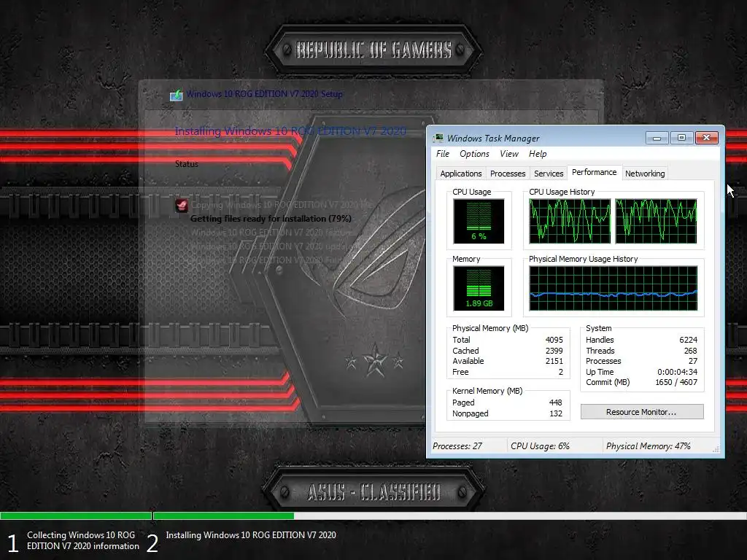
Task: Click the Nonpaged kernel memory value 132
Action: (555, 413)
